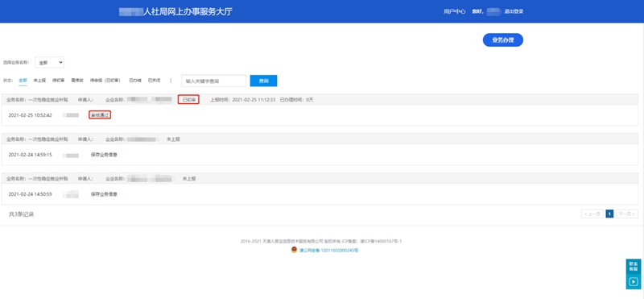Click 审核通过 in the first record
The image size is (644, 299).
tap(100, 115)
